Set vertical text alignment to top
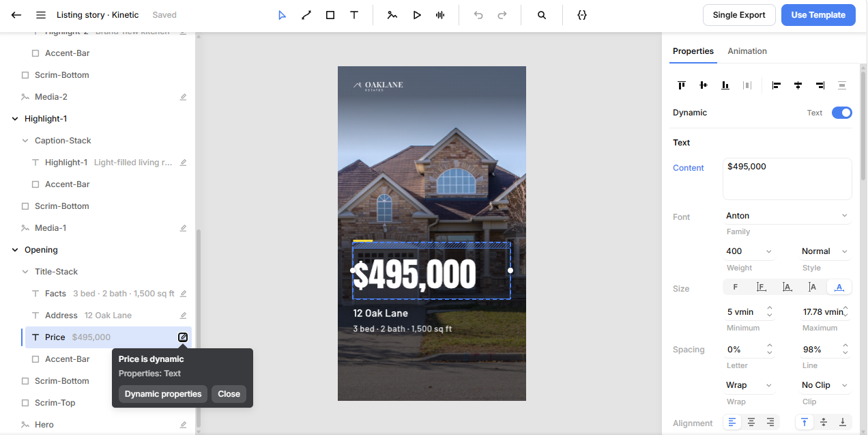 (805, 423)
